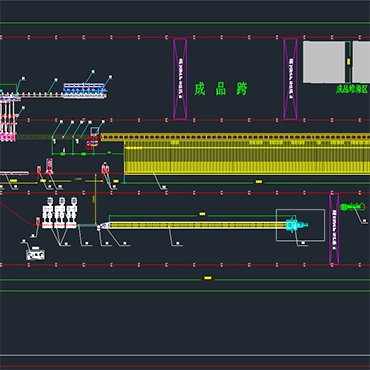Select the blue equipment row at upper left
The image size is (370, 370).
pos(84,90)
